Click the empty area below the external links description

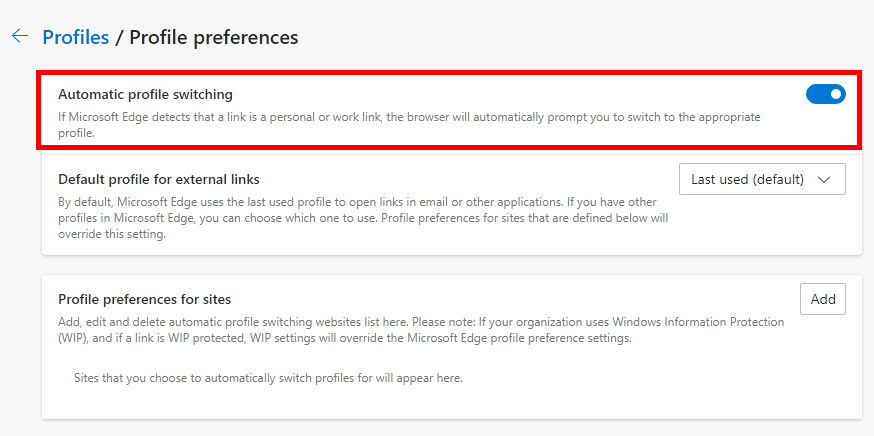click(x=450, y=246)
